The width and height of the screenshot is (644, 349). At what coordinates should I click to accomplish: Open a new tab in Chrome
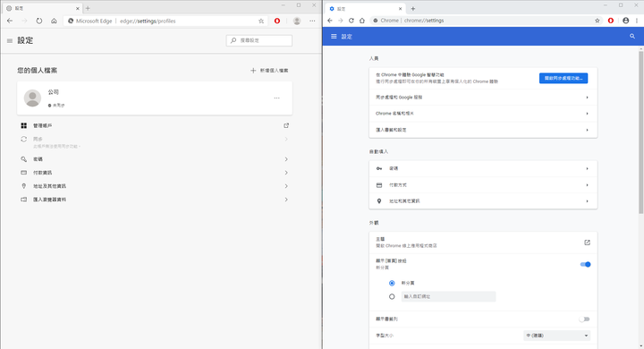412,9
